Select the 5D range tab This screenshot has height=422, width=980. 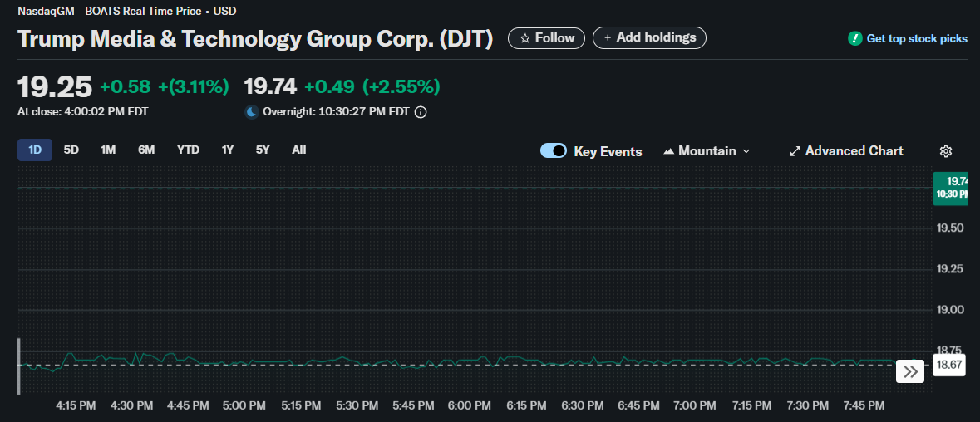tap(71, 150)
